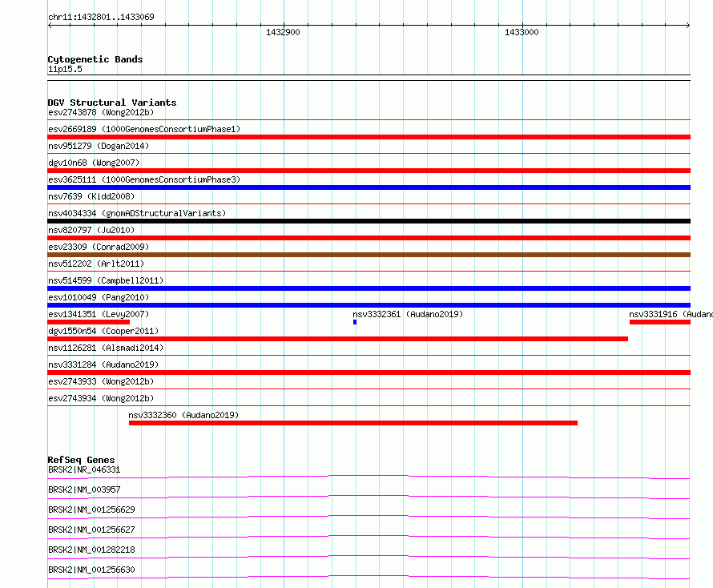The image size is (713, 588).
Task: Open variant nsv1126281 (Alsmadi2014)
Action: (x=106, y=348)
